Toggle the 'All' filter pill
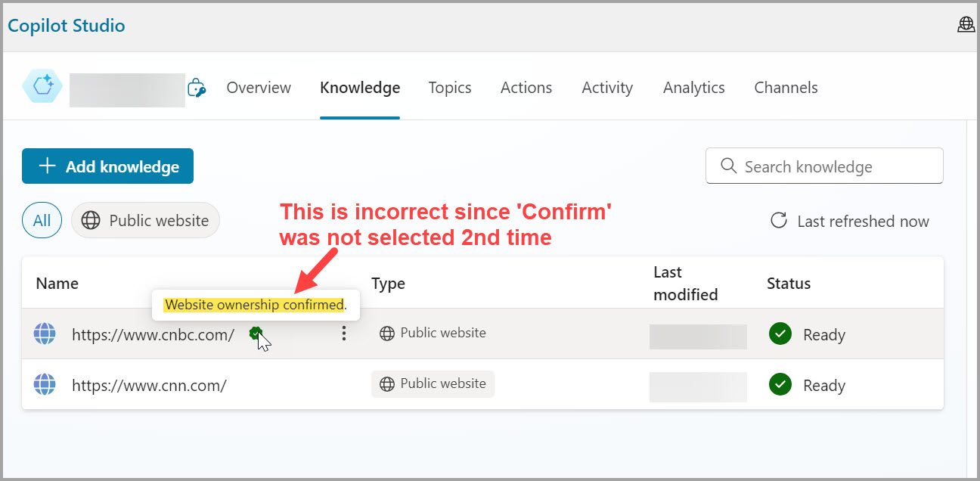Image resolution: width=980 pixels, height=481 pixels. pyautogui.click(x=42, y=220)
